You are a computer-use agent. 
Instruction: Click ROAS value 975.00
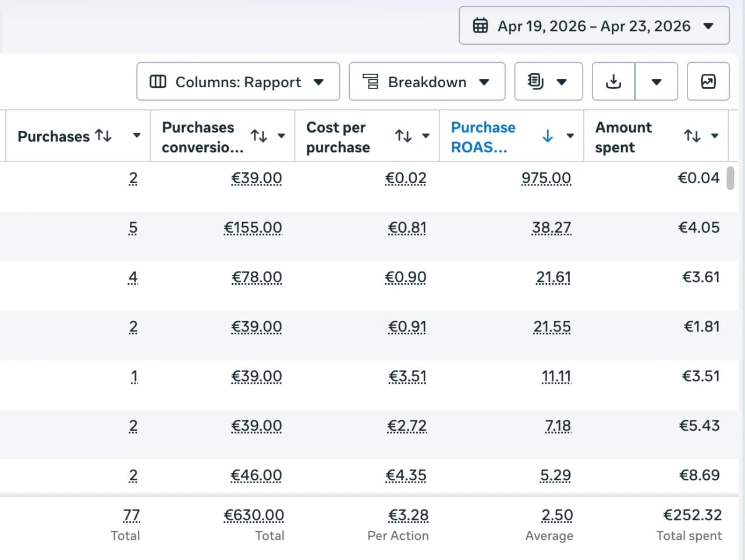[x=546, y=178]
